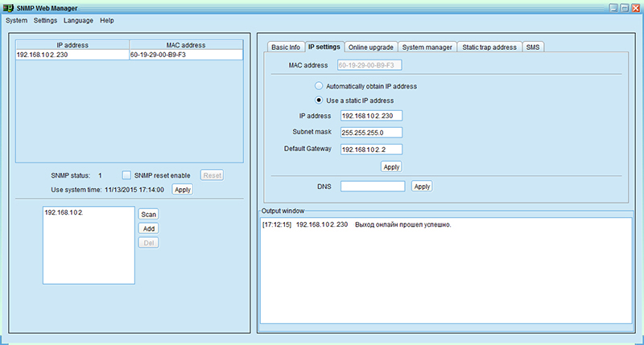Click the MAC address field in IP settings
Viewport: 644px width, 345px height.
click(369, 65)
